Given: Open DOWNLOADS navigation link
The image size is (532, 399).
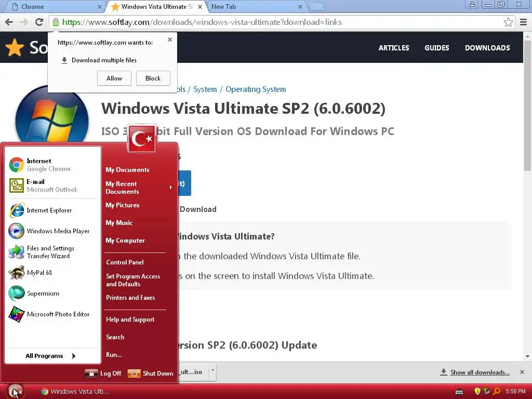Looking at the screenshot, I should (487, 48).
